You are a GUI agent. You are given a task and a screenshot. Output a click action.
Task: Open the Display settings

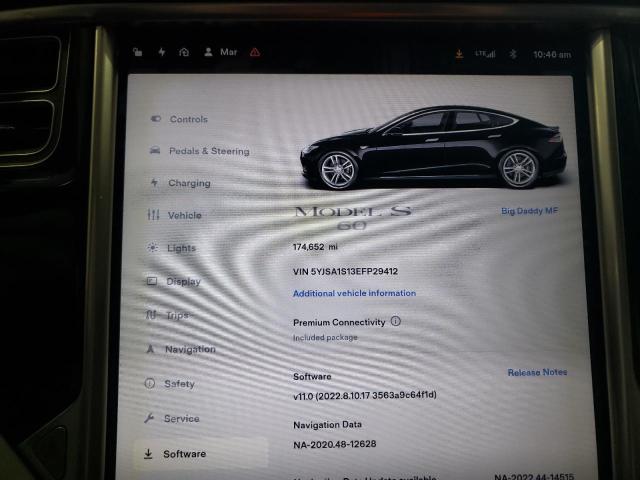(x=173, y=281)
